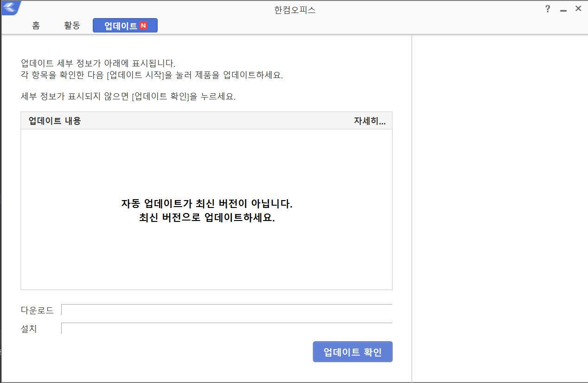Click the 다운로드 label
588x383 pixels.
pyautogui.click(x=37, y=310)
